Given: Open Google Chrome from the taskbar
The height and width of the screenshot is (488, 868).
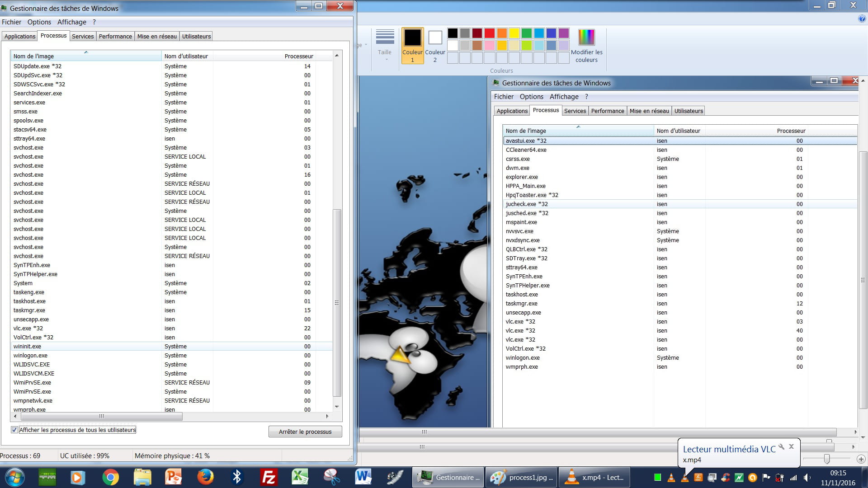Looking at the screenshot, I should click(110, 477).
